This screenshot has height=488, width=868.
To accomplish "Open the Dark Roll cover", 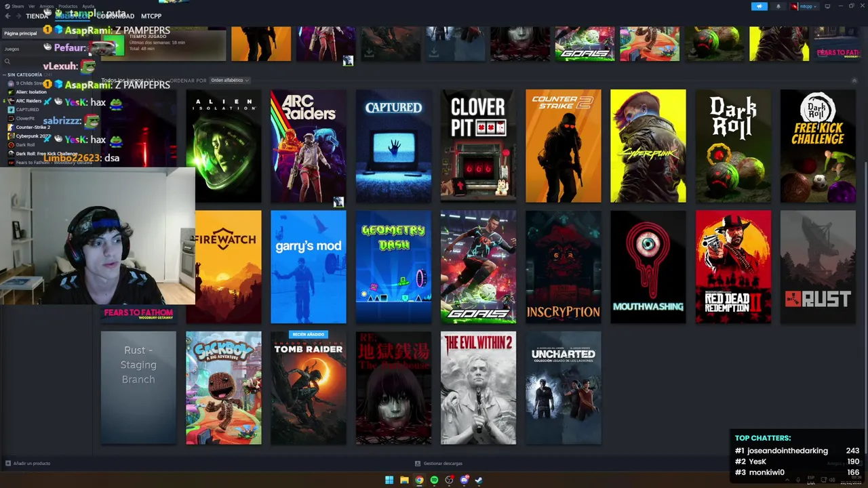I will point(733,146).
